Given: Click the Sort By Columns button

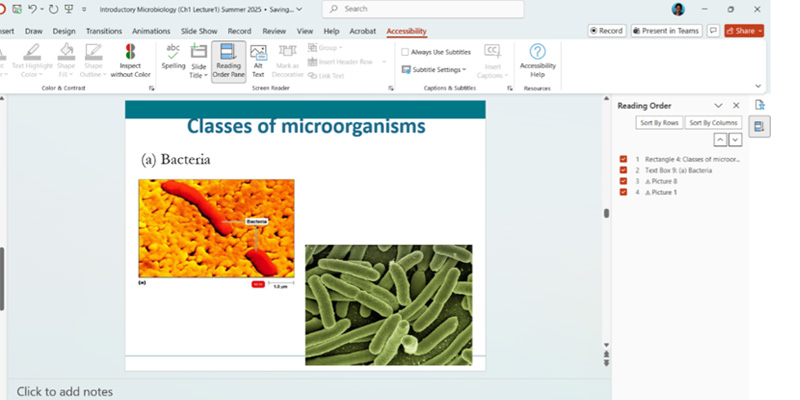Looking at the screenshot, I should pos(713,122).
